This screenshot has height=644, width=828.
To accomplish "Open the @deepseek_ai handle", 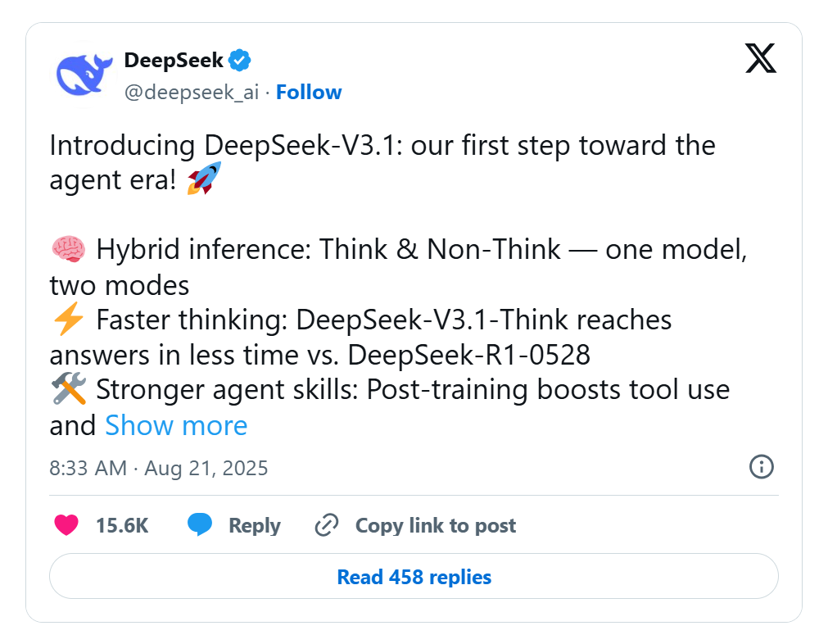I will click(192, 93).
